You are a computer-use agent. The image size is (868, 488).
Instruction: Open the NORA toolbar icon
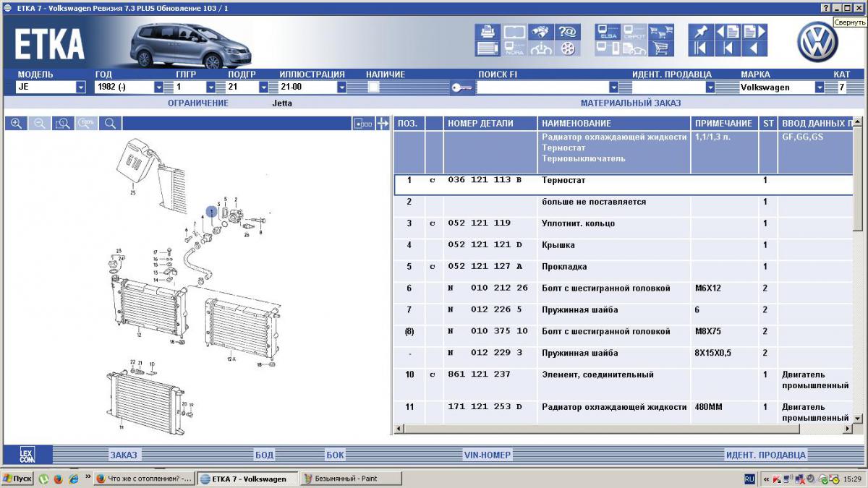pyautogui.click(x=514, y=48)
